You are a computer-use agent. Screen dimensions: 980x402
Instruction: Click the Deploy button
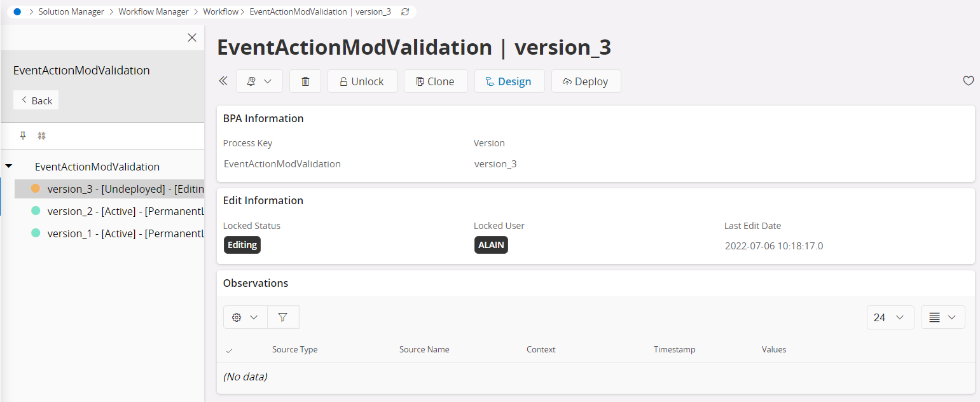(x=586, y=81)
